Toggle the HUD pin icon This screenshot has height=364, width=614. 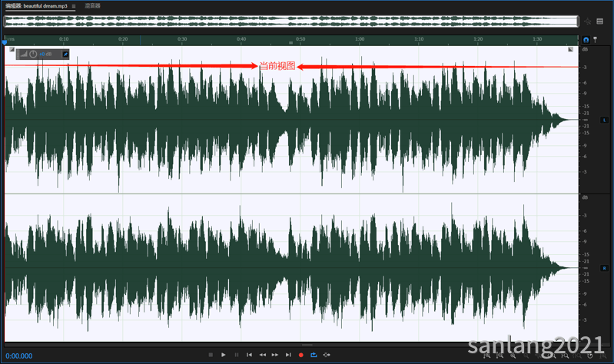(65, 55)
